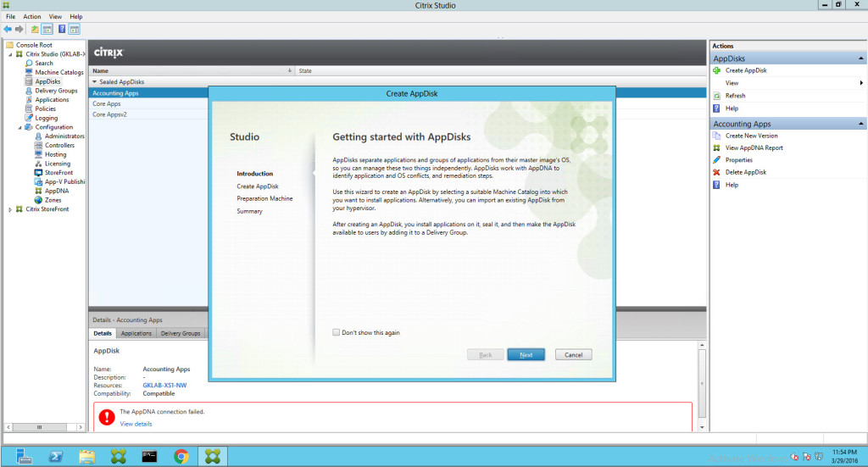
Task: Click the View details link
Action: (136, 424)
